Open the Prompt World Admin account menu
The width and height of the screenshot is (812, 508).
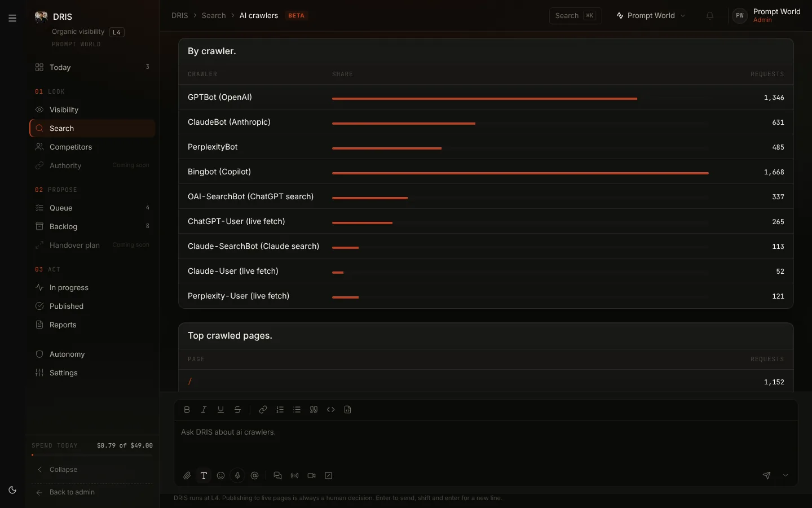coord(767,16)
